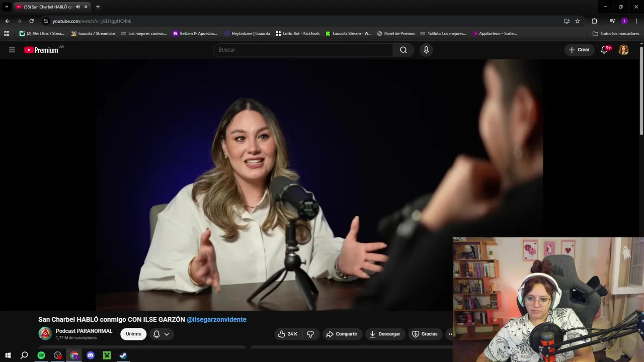The height and width of the screenshot is (362, 644).
Task: Expand subscription notification bell dropdown
Action: (x=161, y=334)
